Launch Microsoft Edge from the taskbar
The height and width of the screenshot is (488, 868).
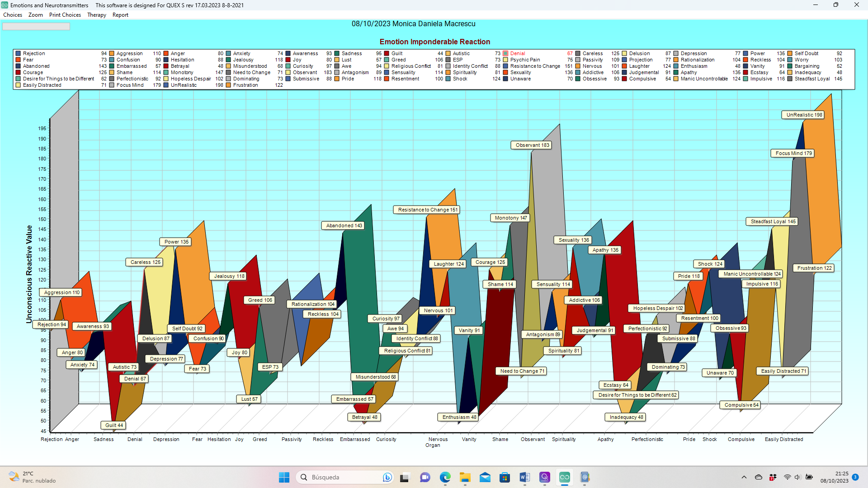pos(445,477)
